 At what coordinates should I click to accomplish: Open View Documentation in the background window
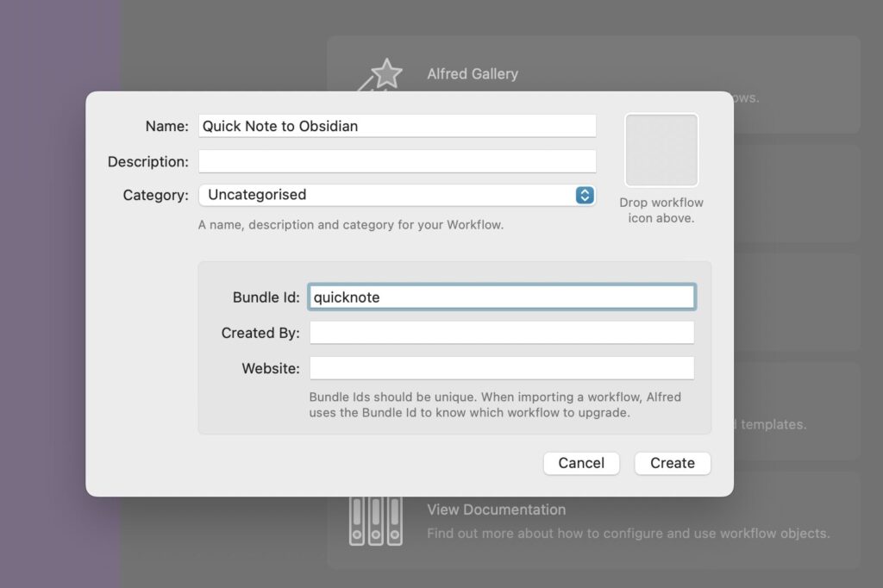coord(496,510)
